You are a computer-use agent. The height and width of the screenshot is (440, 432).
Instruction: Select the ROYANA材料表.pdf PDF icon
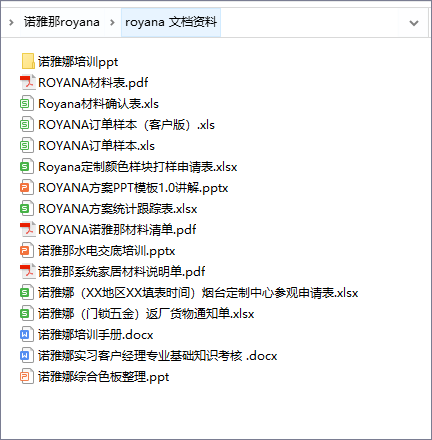[28, 83]
